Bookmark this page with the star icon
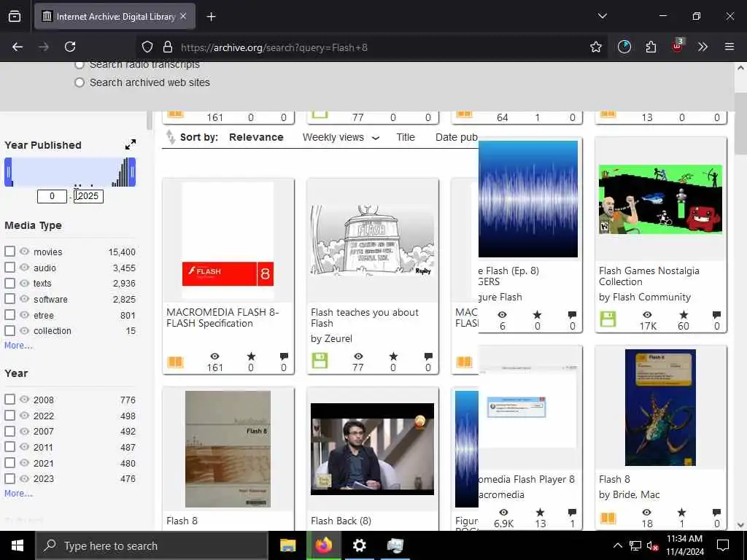 point(595,47)
